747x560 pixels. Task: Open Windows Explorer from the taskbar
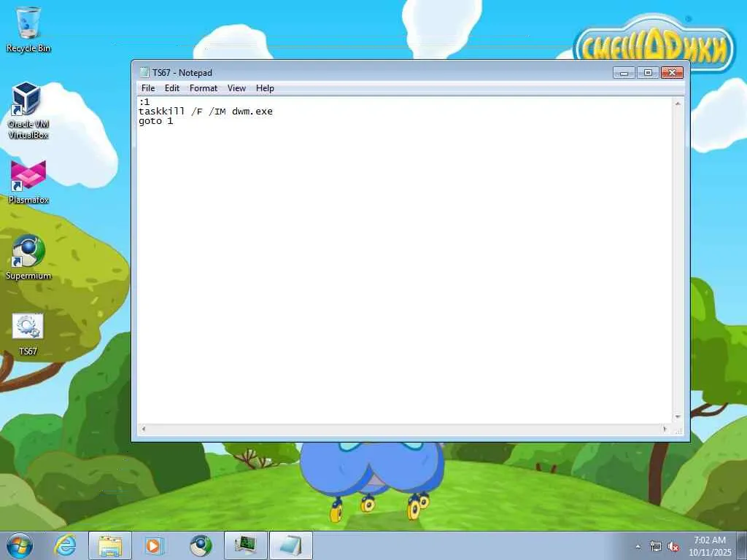[x=110, y=545]
